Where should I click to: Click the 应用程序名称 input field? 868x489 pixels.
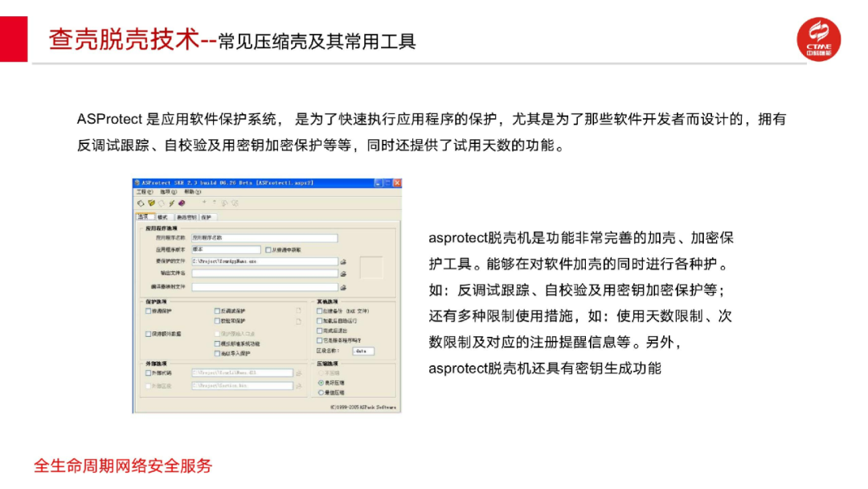coord(264,238)
